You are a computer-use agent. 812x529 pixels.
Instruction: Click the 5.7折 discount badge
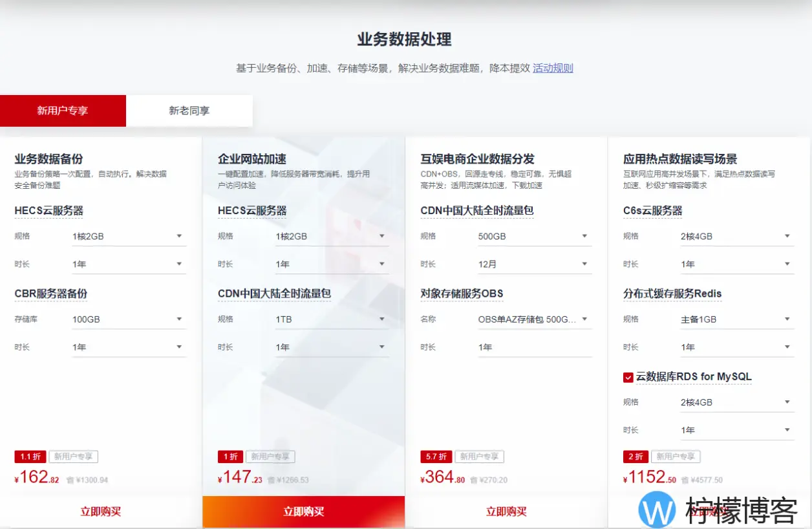[436, 457]
